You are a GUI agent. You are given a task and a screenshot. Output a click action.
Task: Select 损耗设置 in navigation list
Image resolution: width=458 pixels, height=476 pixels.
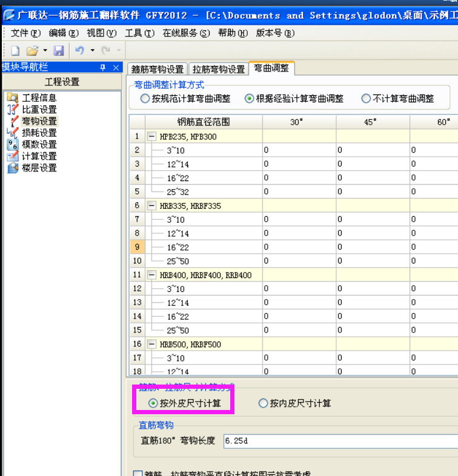(39, 133)
